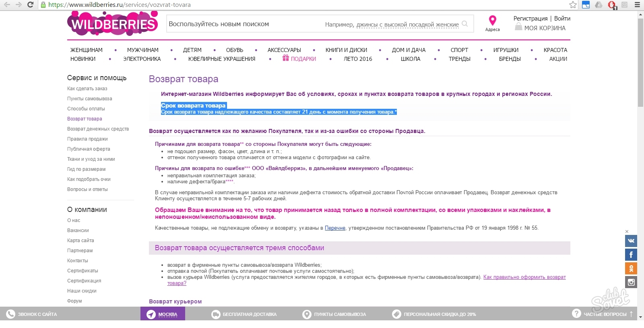
Task: Open 'Как правильно оформить возврат' link
Action: [x=524, y=277]
